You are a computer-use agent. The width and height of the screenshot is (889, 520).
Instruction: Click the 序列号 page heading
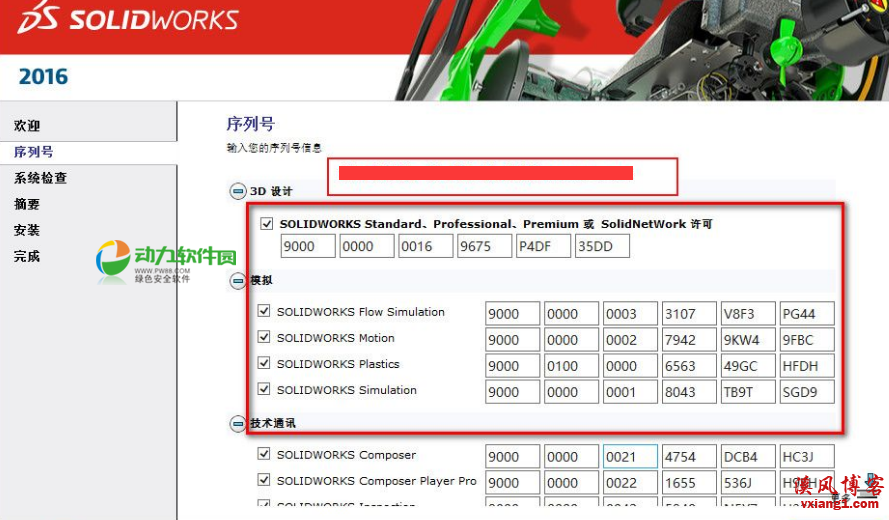click(251, 124)
